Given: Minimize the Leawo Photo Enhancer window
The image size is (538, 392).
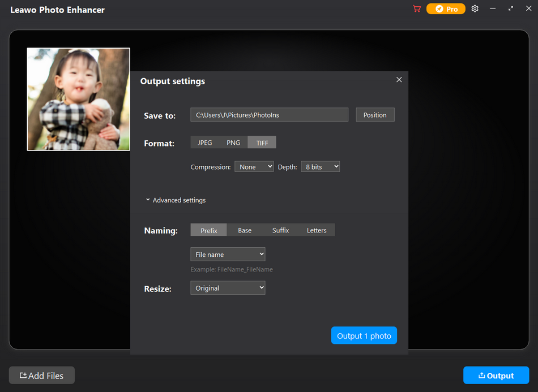Looking at the screenshot, I should tap(493, 9).
